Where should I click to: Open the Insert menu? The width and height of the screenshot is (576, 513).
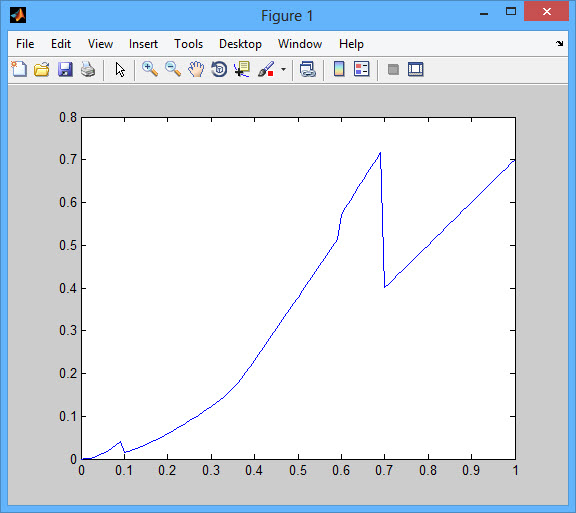[x=143, y=44]
